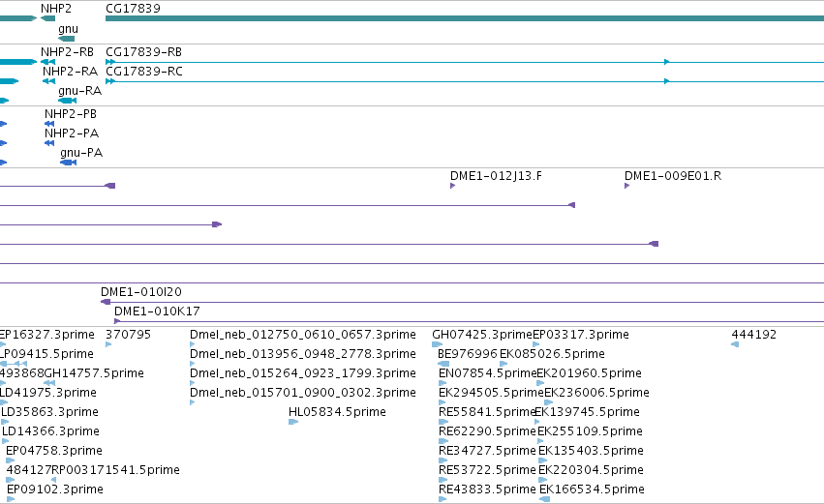Click the LD14366.3prime EST label
Viewport: 824px width, 504px height.
point(51,431)
